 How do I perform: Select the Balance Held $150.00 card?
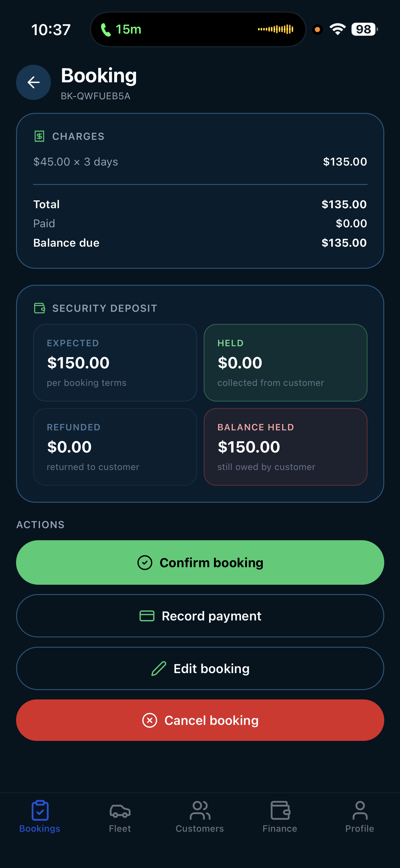[285, 447]
